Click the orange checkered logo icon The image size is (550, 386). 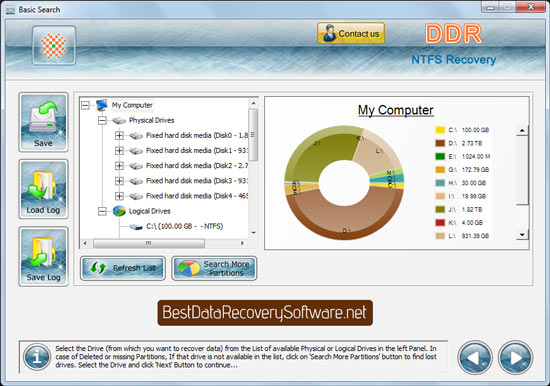coord(54,45)
